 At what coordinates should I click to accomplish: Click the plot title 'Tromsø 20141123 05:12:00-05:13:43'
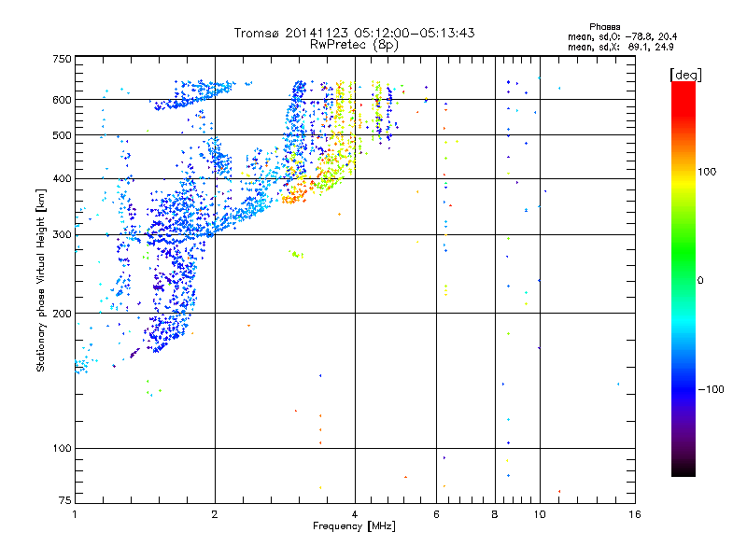(354, 33)
